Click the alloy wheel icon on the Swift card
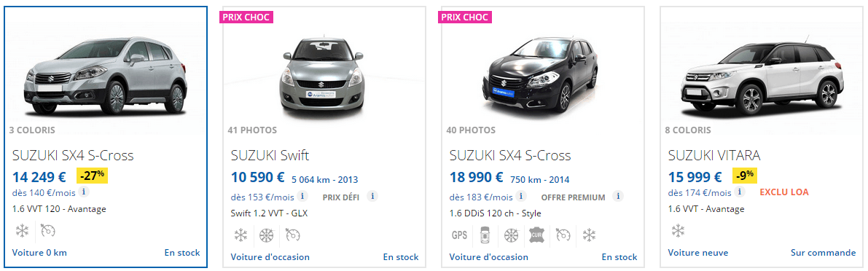The image size is (868, 271). coord(267,235)
